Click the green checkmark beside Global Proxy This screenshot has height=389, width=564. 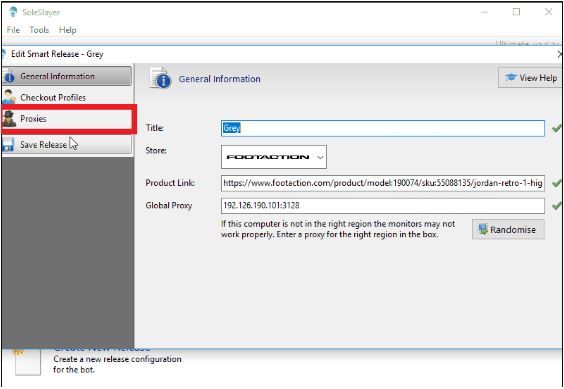pyautogui.click(x=557, y=205)
